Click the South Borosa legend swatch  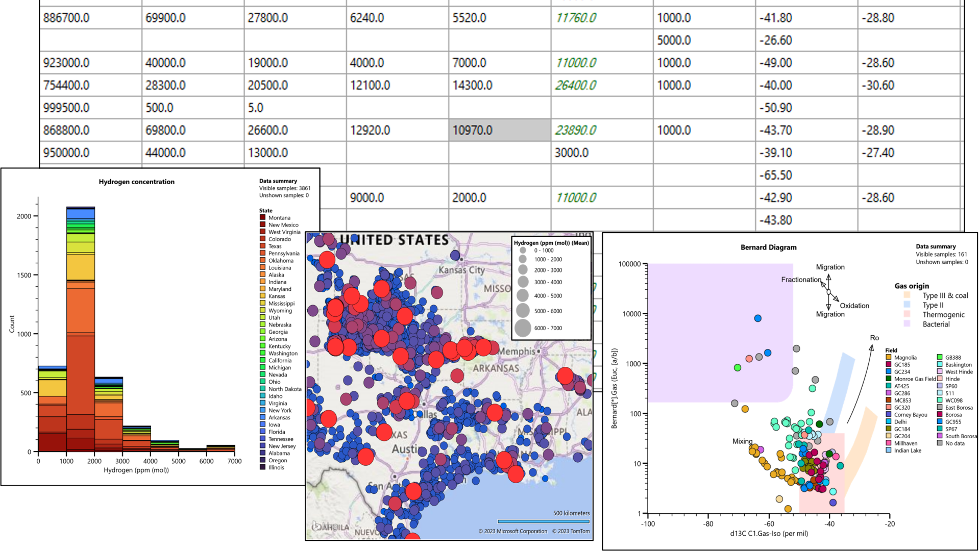[940, 436]
